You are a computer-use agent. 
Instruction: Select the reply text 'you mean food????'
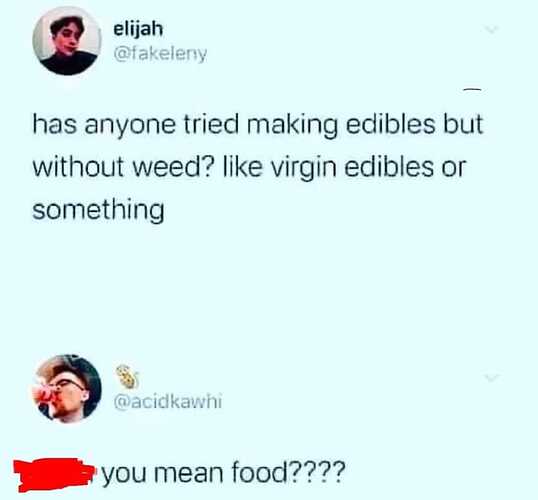223,473
